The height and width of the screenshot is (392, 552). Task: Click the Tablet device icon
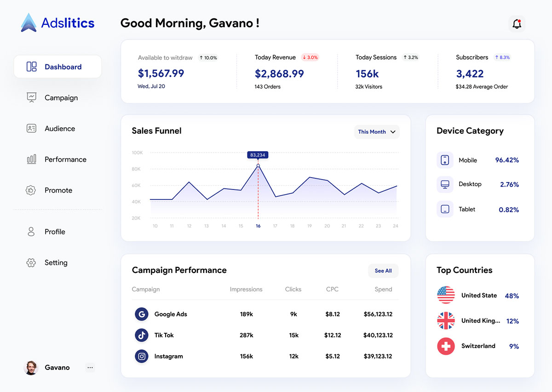445,209
